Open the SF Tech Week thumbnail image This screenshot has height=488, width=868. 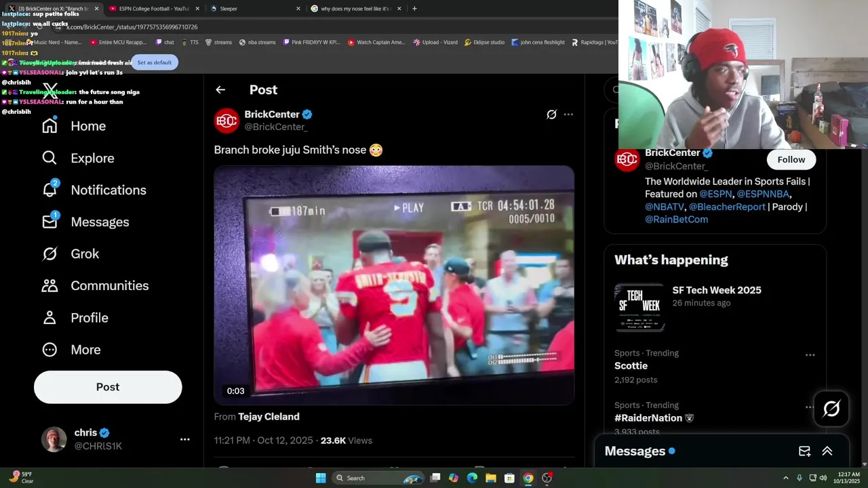click(x=639, y=307)
